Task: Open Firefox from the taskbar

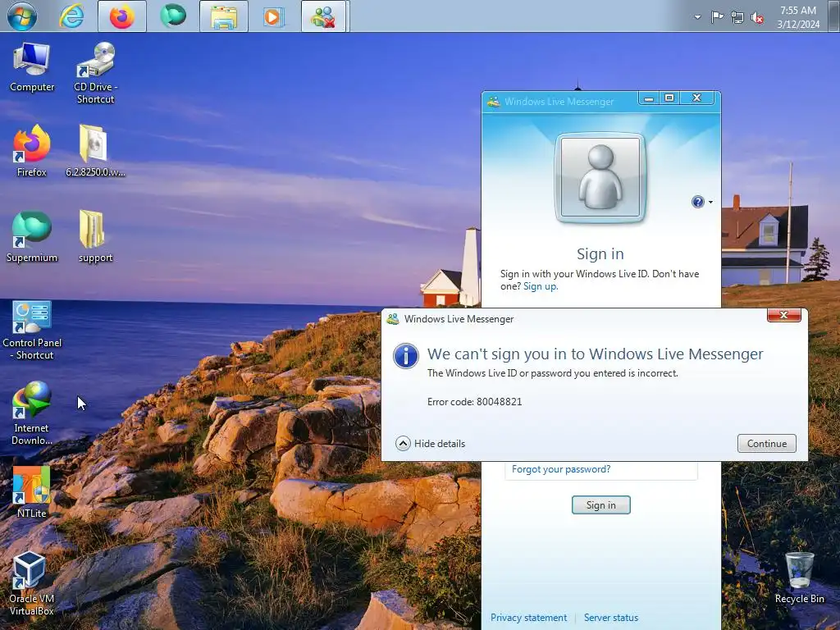Action: pos(122,16)
